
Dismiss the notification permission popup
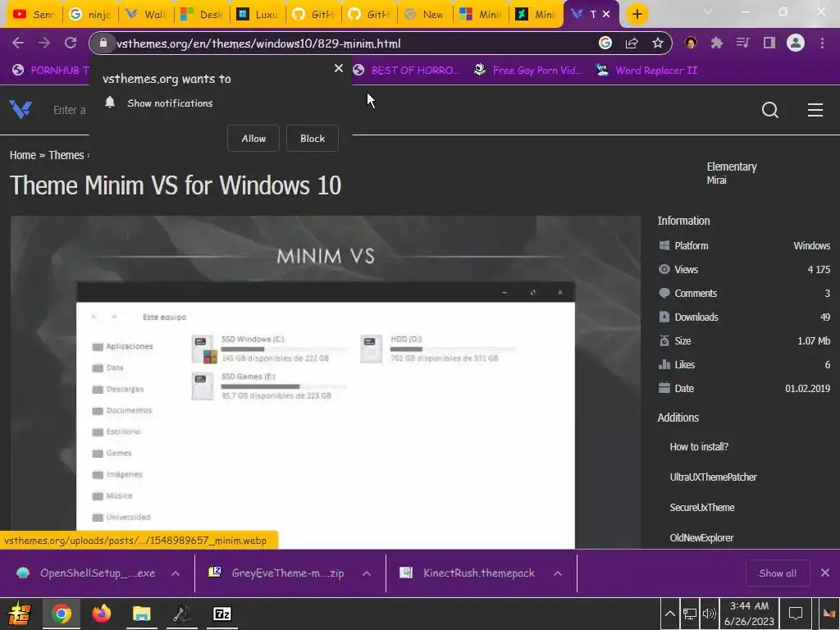pos(339,68)
